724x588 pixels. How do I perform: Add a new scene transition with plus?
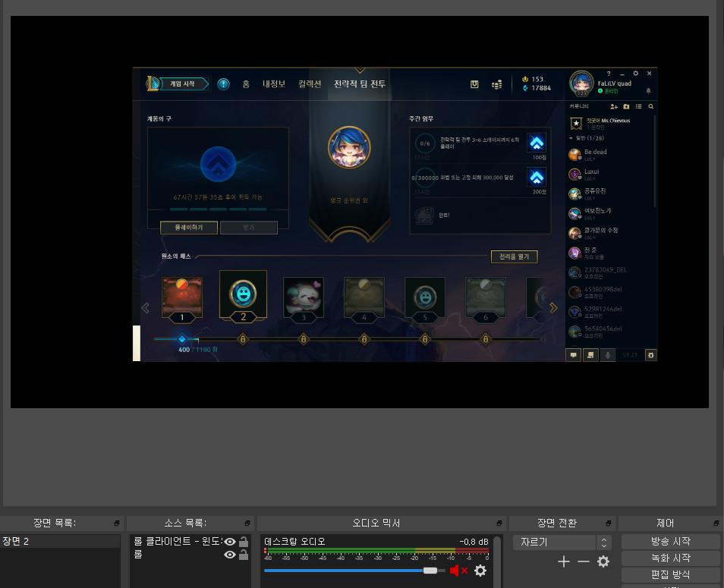click(563, 561)
